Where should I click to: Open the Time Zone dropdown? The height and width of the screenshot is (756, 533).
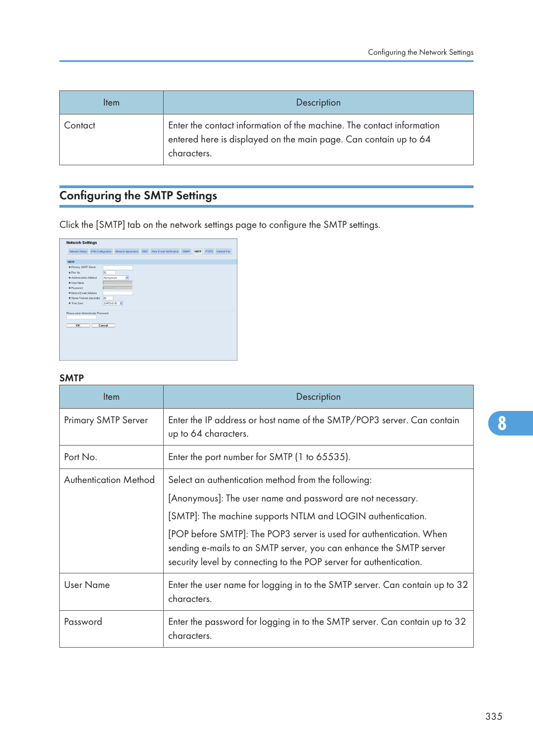pos(113,303)
